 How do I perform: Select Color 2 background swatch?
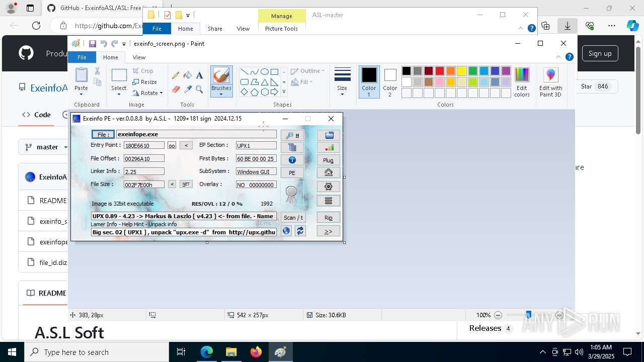pos(390,82)
